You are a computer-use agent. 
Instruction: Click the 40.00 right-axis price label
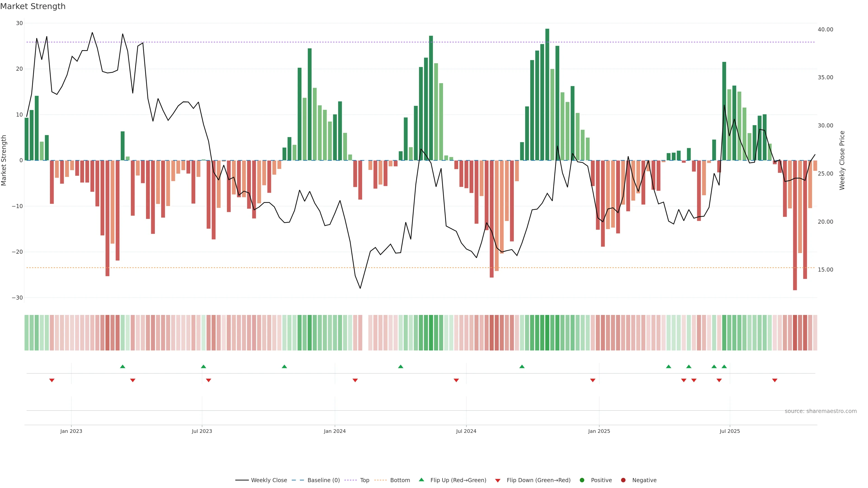click(825, 30)
